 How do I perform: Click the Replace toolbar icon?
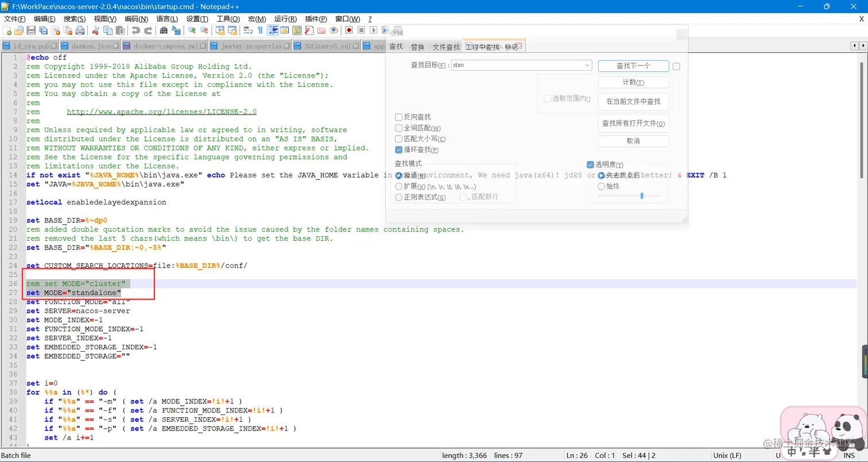point(176,30)
